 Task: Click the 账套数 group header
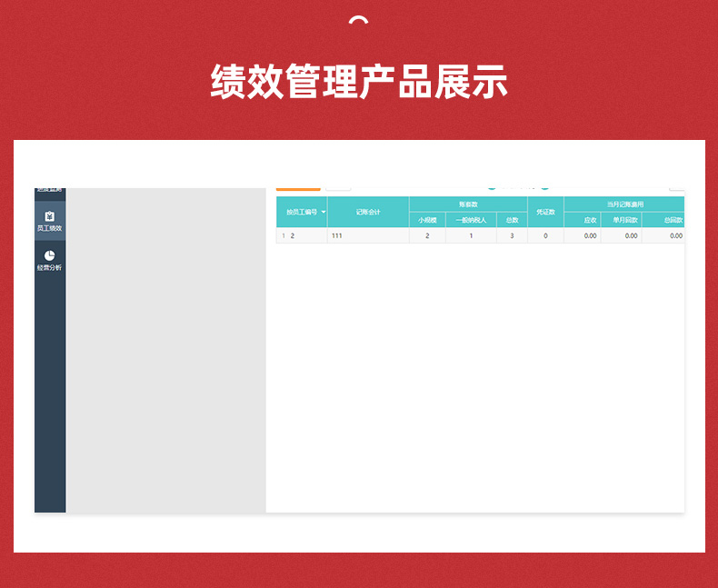pos(468,204)
